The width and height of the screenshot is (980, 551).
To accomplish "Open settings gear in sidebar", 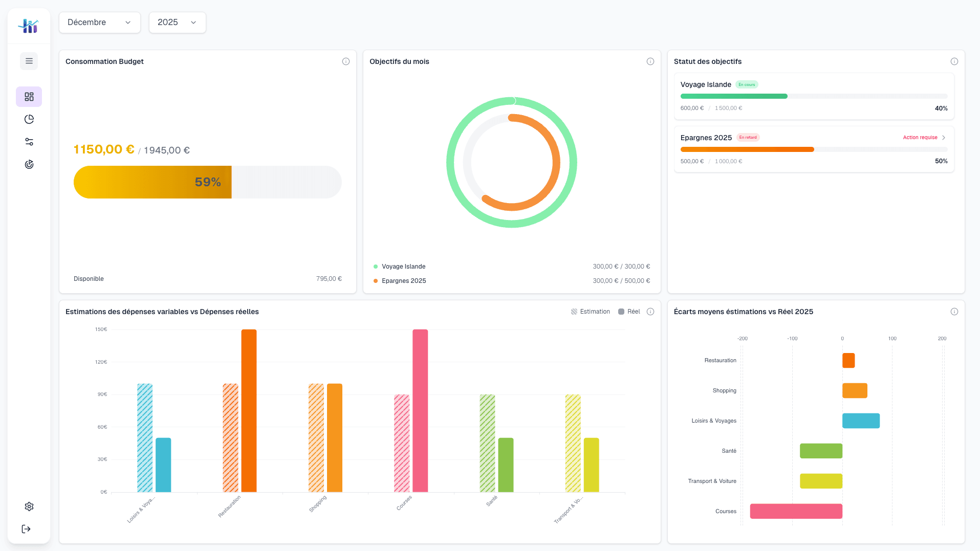I will coord(29,506).
